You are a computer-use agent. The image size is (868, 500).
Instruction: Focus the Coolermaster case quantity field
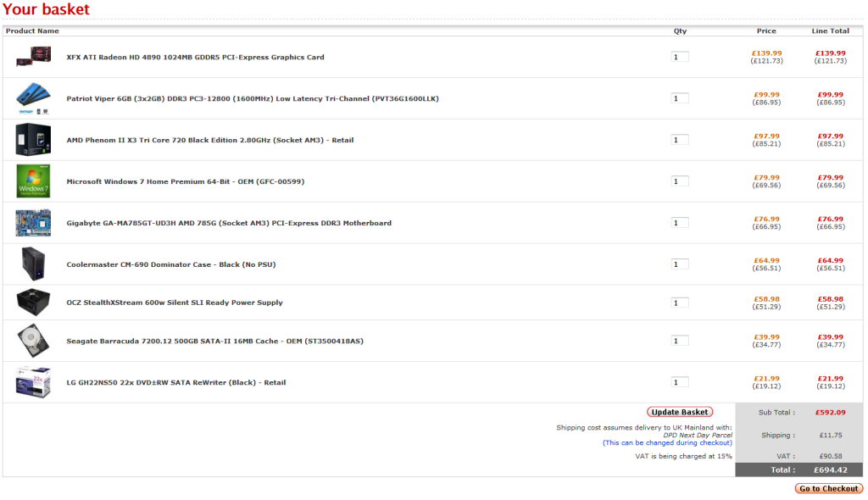point(680,264)
